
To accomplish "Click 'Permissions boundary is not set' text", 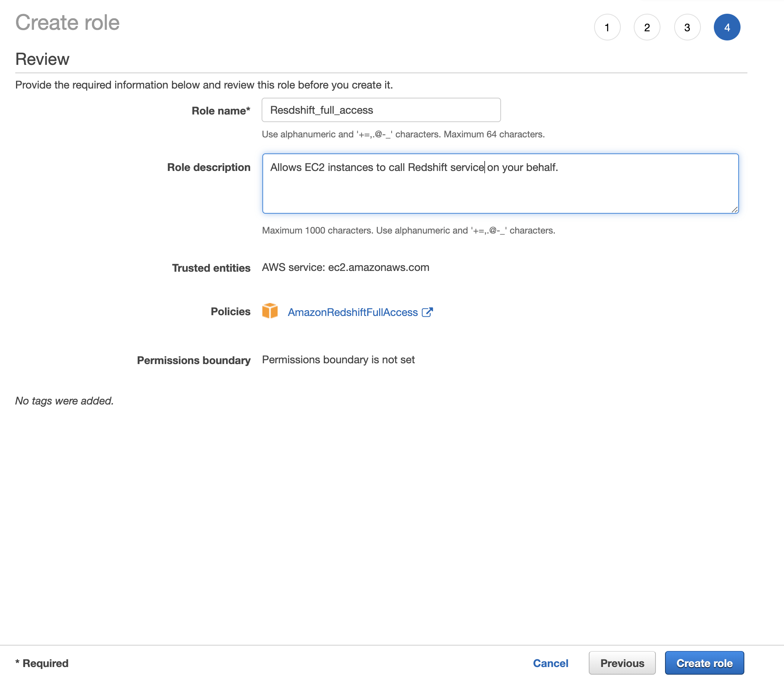I will [338, 360].
